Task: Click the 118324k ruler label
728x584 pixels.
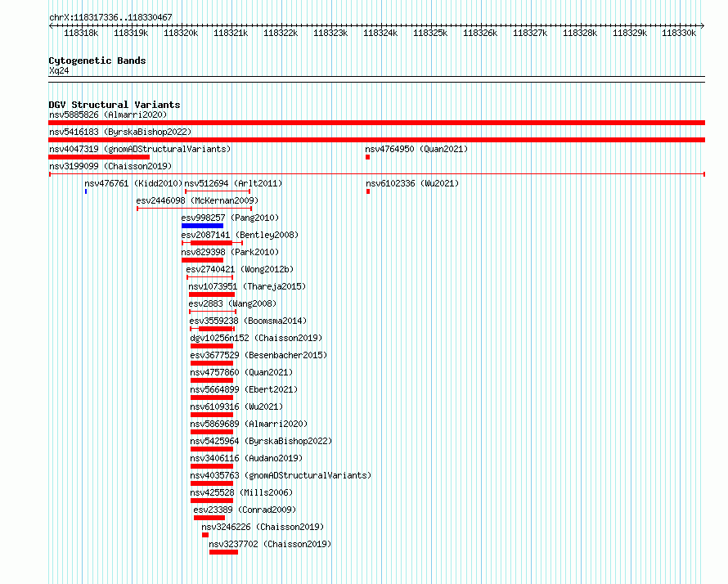Action: (380, 33)
